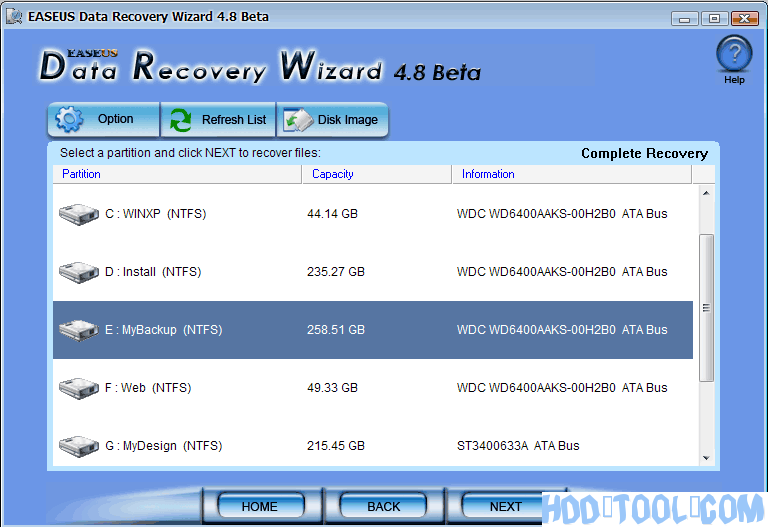The height and width of the screenshot is (527, 768).
Task: Click the Option gear icon
Action: pos(69,119)
